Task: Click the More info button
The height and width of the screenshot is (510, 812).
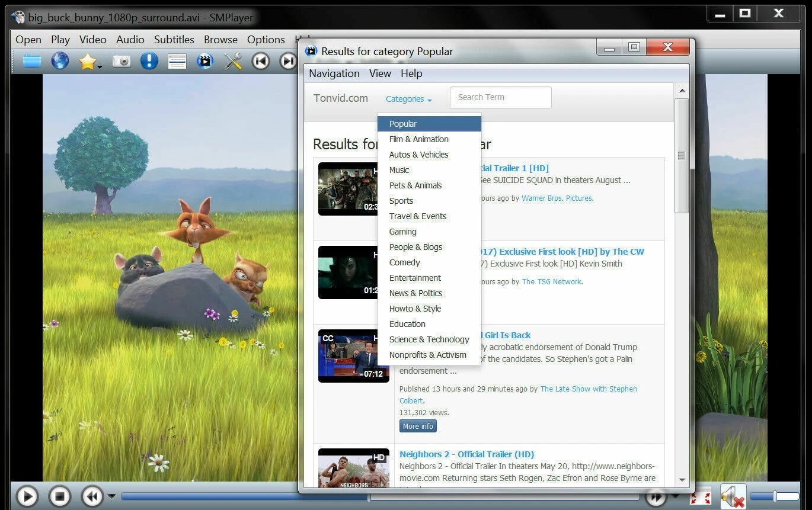Action: (418, 426)
